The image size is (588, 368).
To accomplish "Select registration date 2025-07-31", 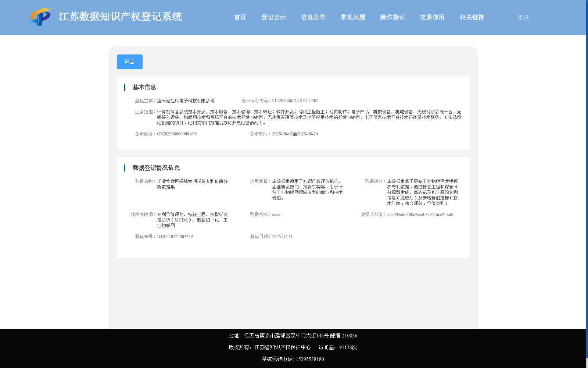I will (x=282, y=237).
